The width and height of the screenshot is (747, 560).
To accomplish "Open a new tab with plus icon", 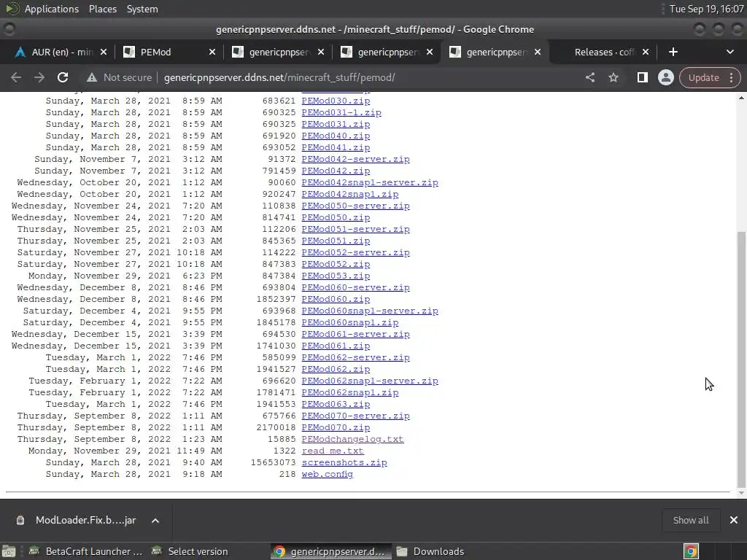I will coord(673,52).
